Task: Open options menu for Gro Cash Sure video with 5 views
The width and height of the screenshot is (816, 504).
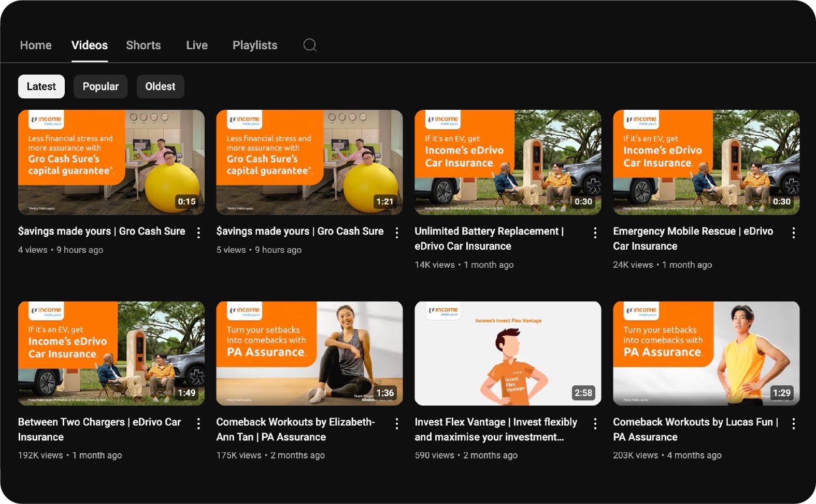Action: tap(397, 233)
